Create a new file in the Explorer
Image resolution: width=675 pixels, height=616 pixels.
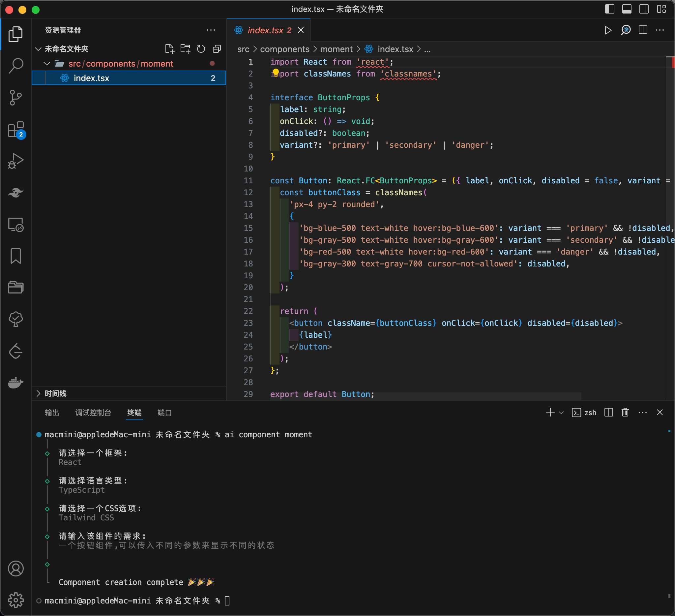coord(169,48)
